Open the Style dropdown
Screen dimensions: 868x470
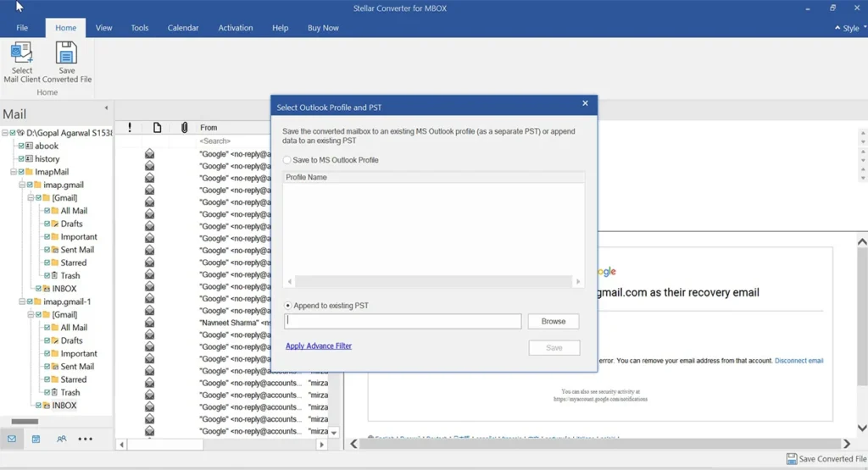click(851, 28)
